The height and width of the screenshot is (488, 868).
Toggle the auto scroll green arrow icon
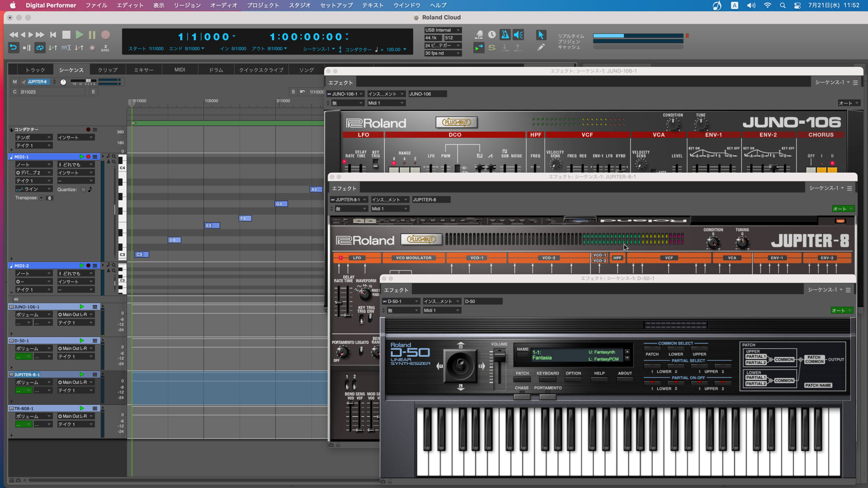479,48
